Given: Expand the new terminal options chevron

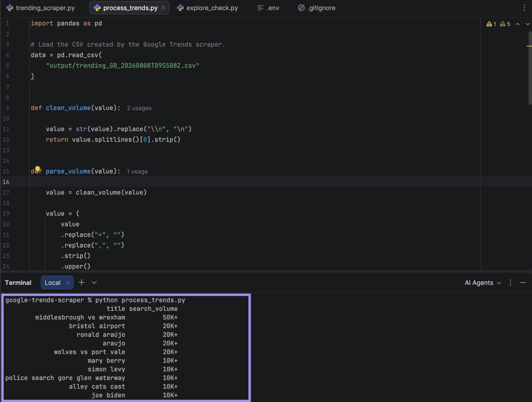Looking at the screenshot, I should pos(94,282).
